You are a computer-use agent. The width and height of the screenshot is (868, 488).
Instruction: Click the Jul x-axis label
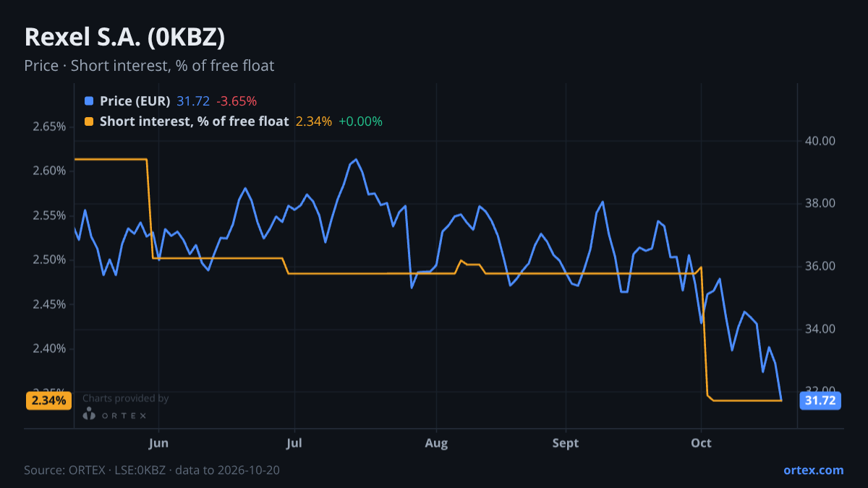coord(294,443)
